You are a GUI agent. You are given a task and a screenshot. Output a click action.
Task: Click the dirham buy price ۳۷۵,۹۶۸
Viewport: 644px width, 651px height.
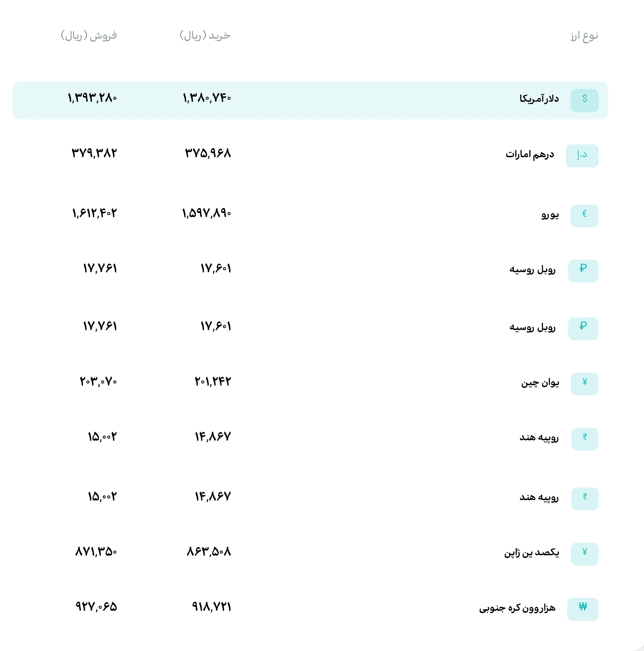208,154
